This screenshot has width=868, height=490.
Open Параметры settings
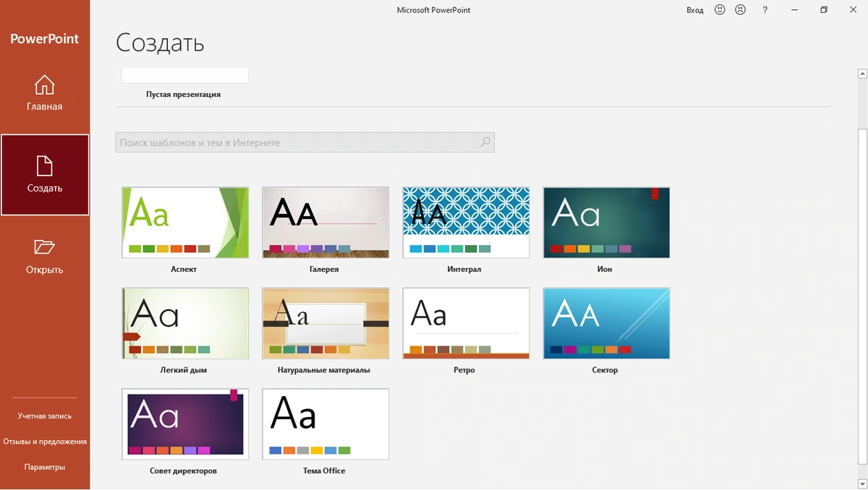[x=45, y=467]
